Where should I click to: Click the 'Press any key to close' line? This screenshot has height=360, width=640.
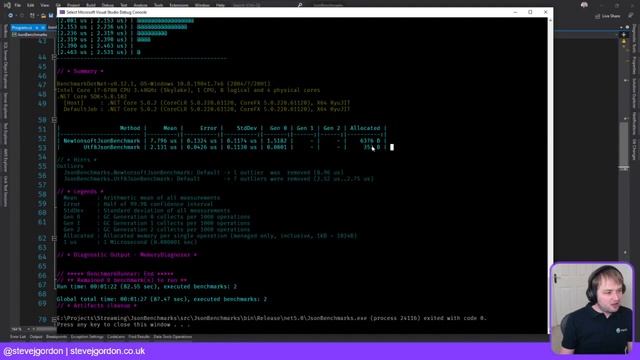click(x=123, y=324)
